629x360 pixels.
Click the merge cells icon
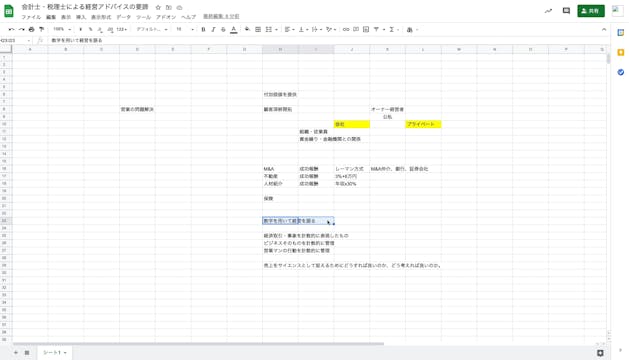point(269,29)
